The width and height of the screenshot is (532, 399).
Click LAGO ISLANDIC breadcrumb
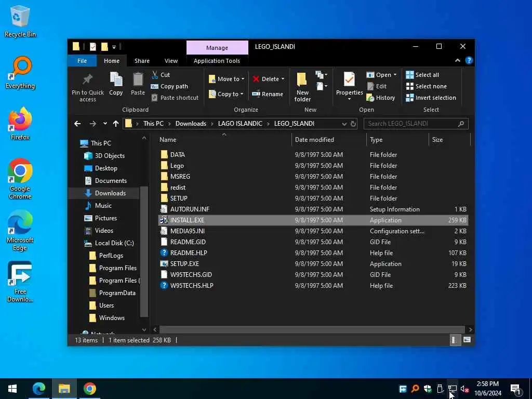[x=240, y=124]
